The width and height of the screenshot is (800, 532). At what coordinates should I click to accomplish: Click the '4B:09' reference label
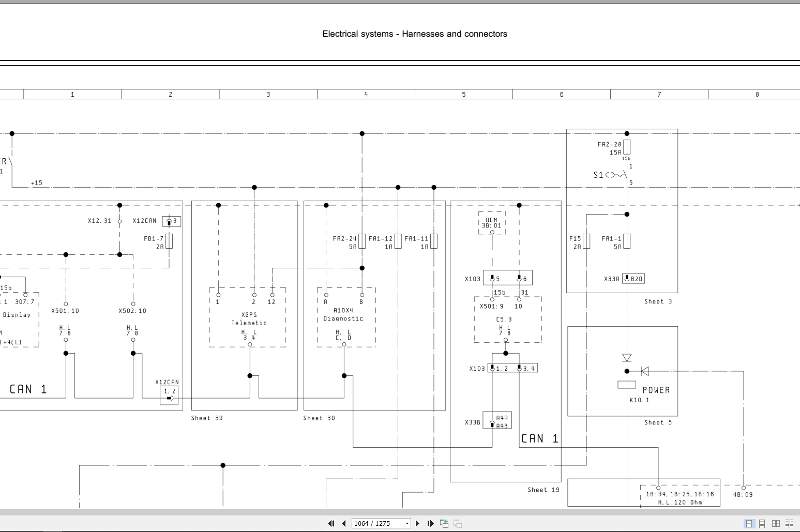[x=743, y=495]
